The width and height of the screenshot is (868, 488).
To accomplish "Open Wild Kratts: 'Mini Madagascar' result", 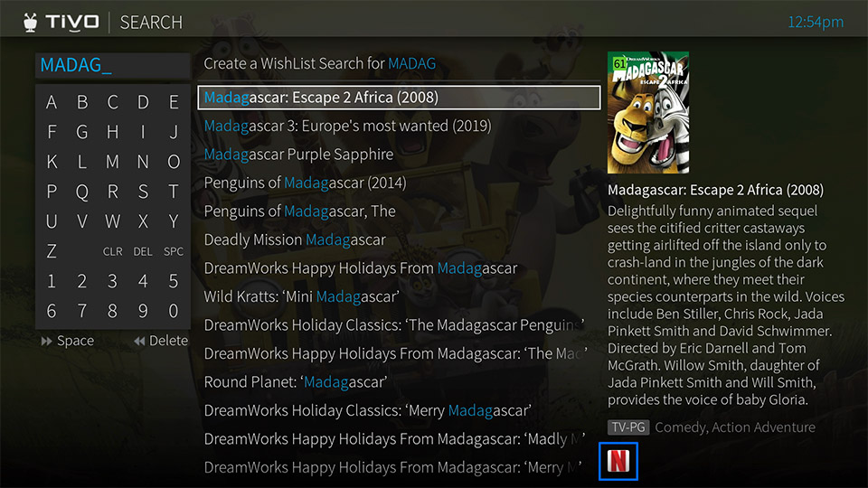I will click(302, 297).
